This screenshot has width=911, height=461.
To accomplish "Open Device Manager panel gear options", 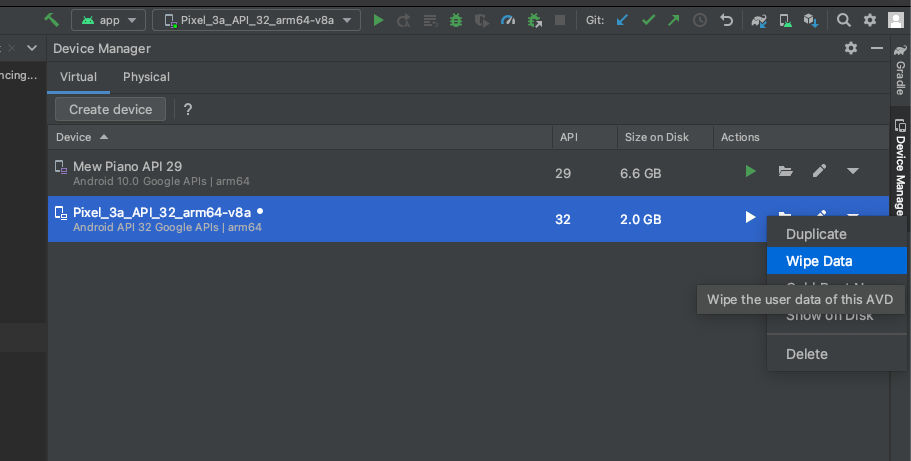I will 851,48.
